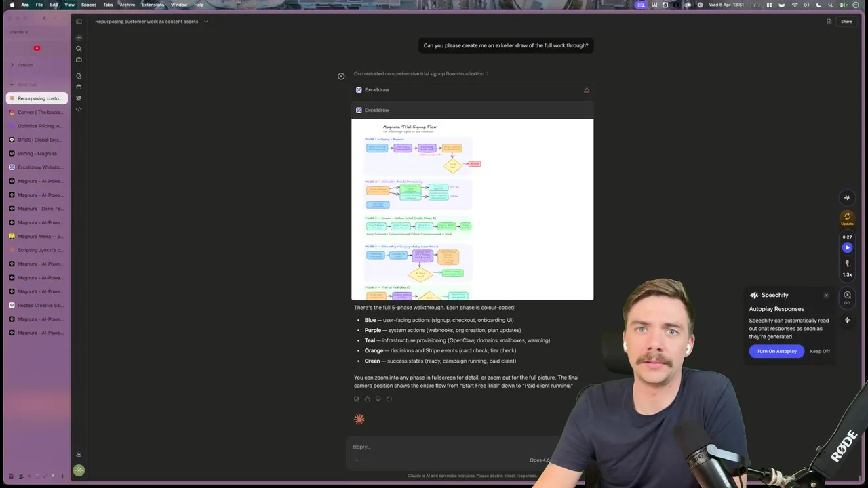Expand the first collapsed Excalidraw block
Screen dimensions: 868x488
pyautogui.click(x=472, y=90)
